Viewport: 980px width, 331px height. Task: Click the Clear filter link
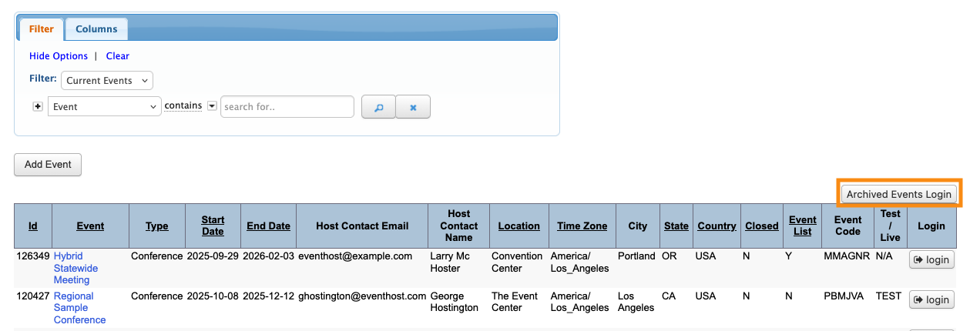(x=118, y=56)
